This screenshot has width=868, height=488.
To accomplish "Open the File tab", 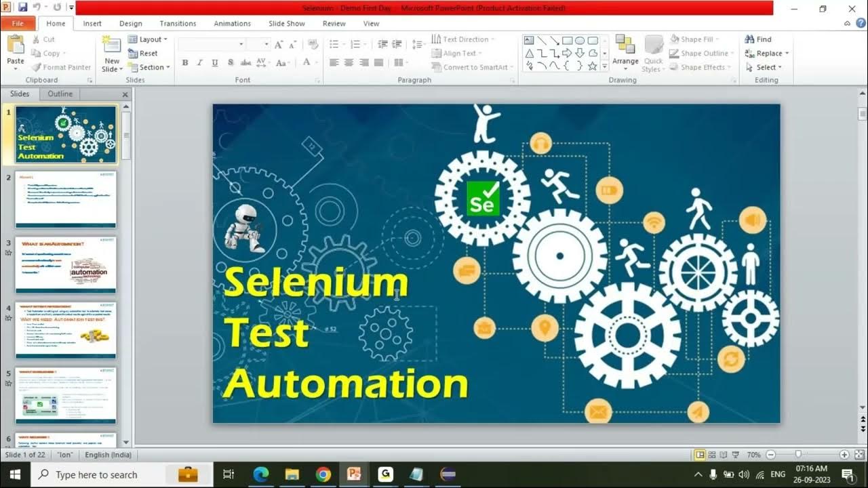I will click(18, 23).
